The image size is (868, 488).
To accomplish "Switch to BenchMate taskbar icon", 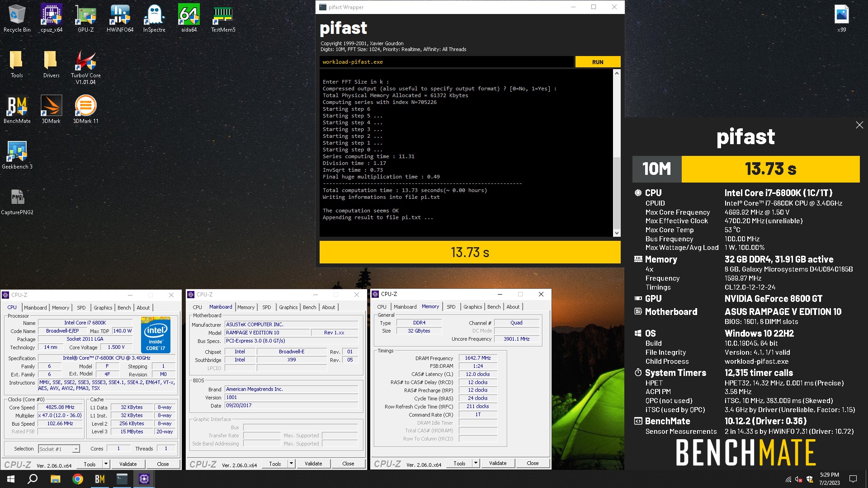I will pos(99,479).
